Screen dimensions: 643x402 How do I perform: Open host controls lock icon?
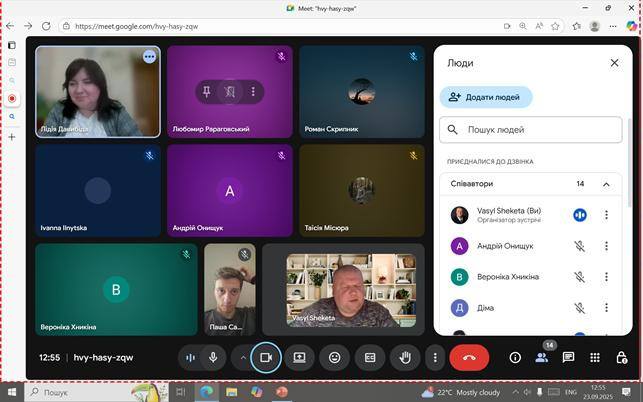pyautogui.click(x=621, y=357)
